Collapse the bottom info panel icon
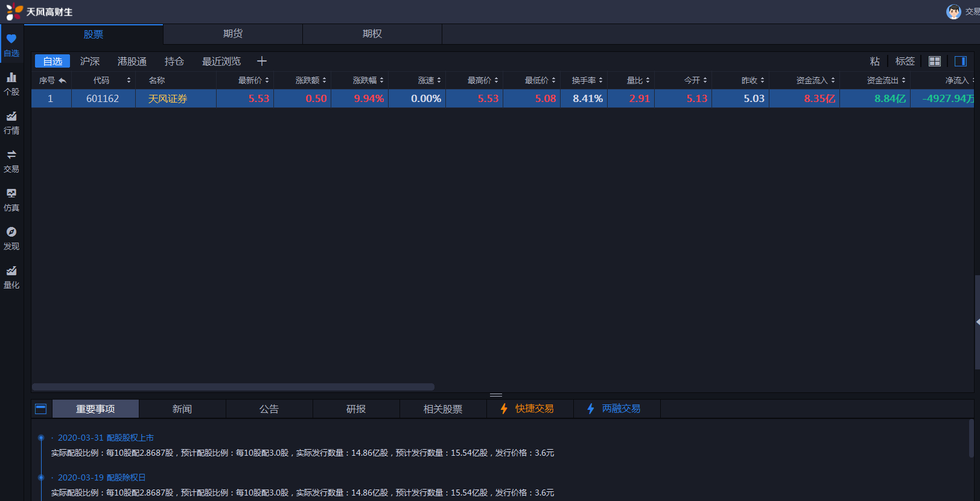 41,409
